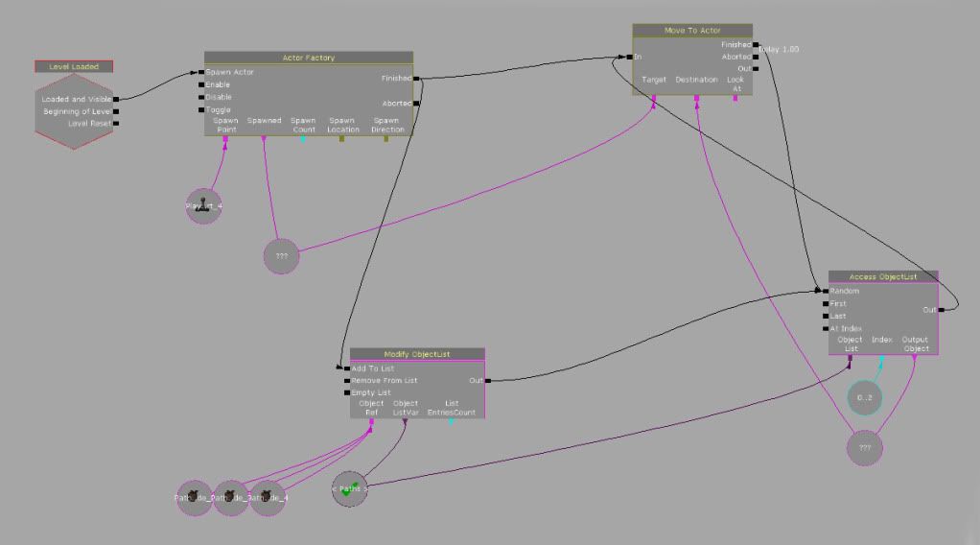Click Access ObjectList's cyan Index connector
This screenshot has height=545, width=980.
[881, 358]
